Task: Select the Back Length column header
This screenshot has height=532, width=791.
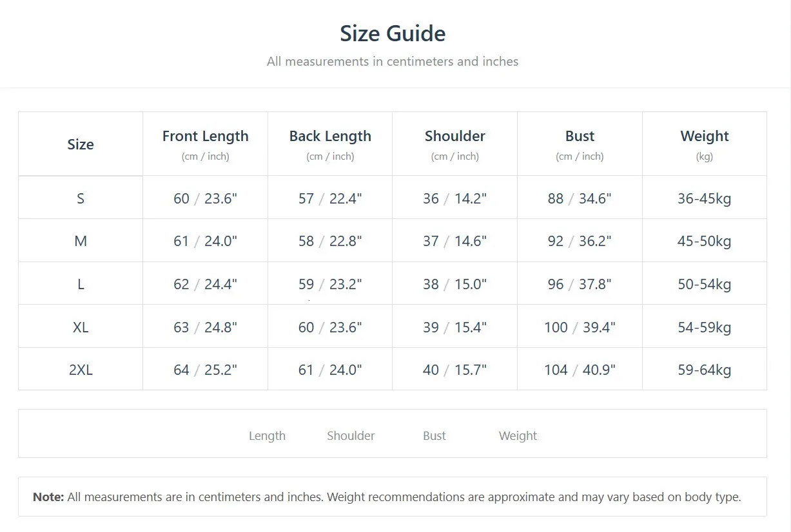Action: [330, 137]
